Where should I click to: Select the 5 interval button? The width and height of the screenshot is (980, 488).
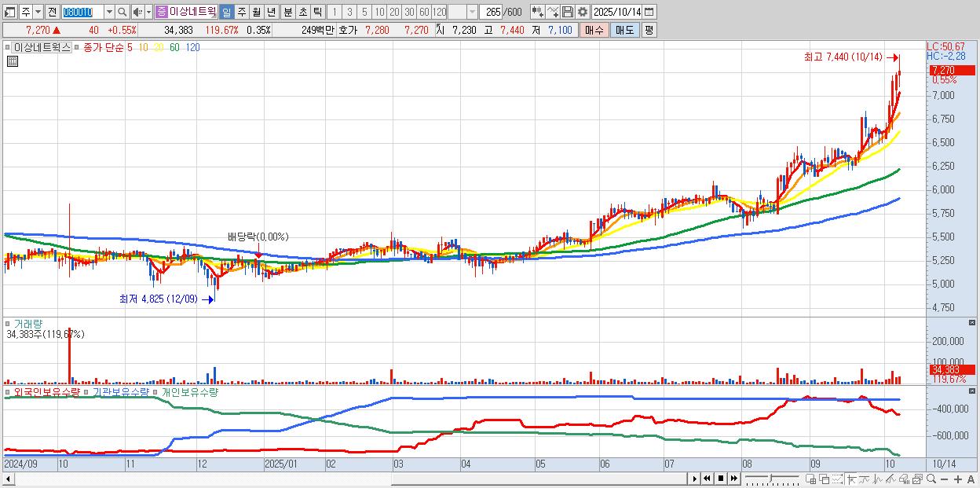[364, 12]
